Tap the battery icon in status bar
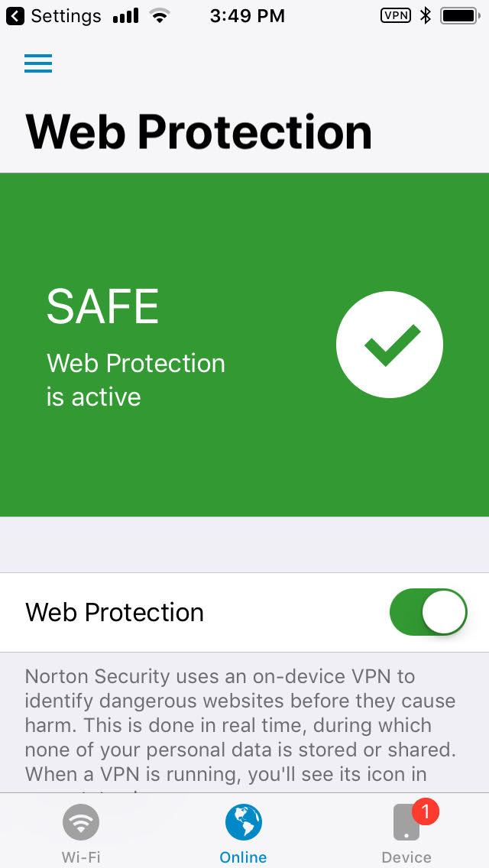 coord(459,15)
